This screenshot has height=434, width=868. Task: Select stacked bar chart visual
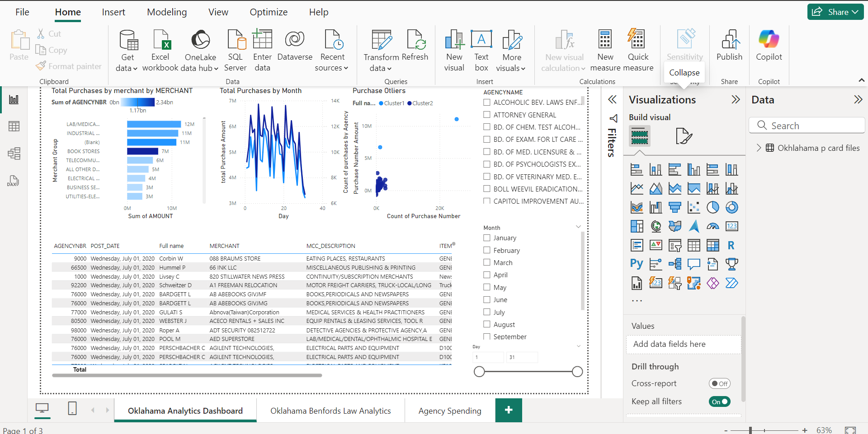point(637,170)
